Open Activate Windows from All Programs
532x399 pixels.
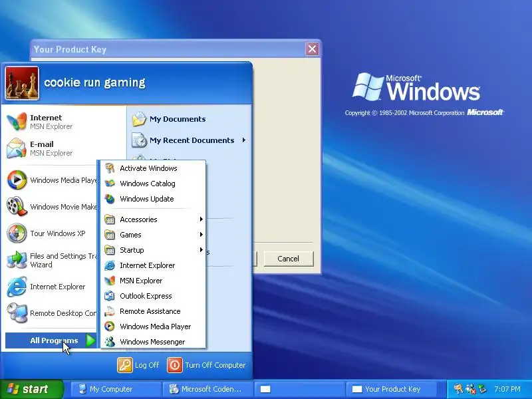coord(153,168)
